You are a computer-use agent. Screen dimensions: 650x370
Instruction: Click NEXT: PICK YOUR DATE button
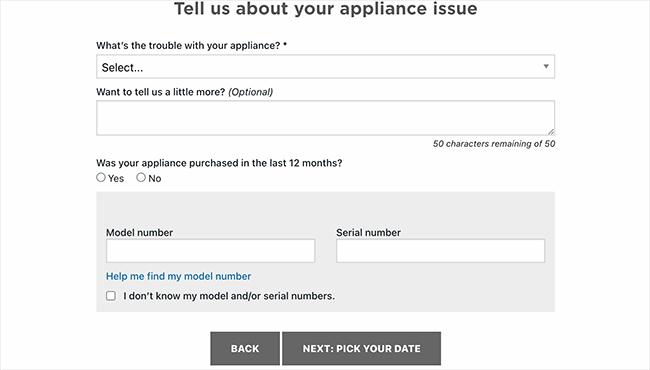click(x=361, y=348)
